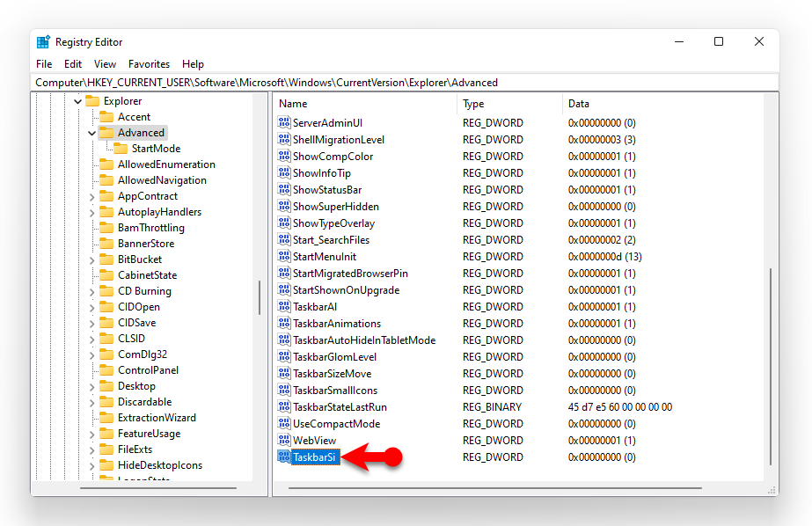Select the ShowTypeOverlay value icon
The width and height of the screenshot is (812, 526).
click(284, 223)
